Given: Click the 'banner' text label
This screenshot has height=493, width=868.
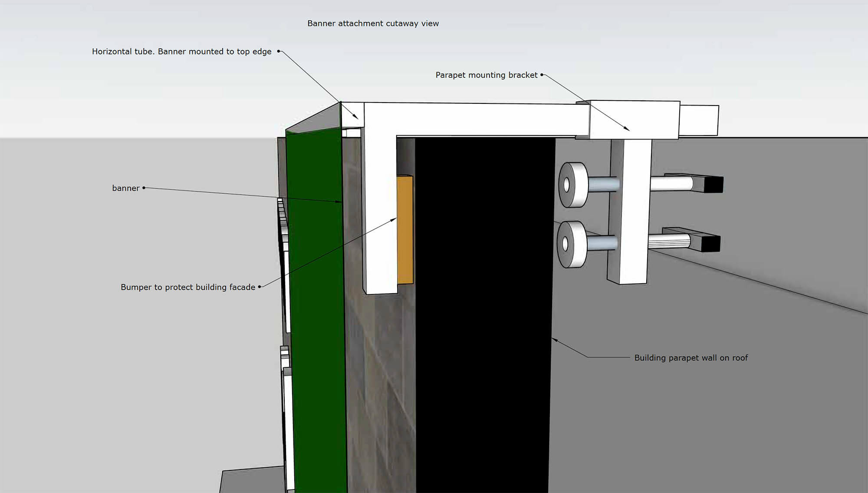Looking at the screenshot, I should 125,188.
